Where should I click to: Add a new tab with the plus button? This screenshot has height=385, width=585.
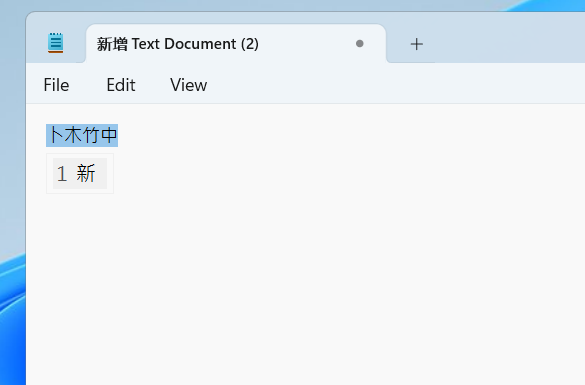point(416,44)
